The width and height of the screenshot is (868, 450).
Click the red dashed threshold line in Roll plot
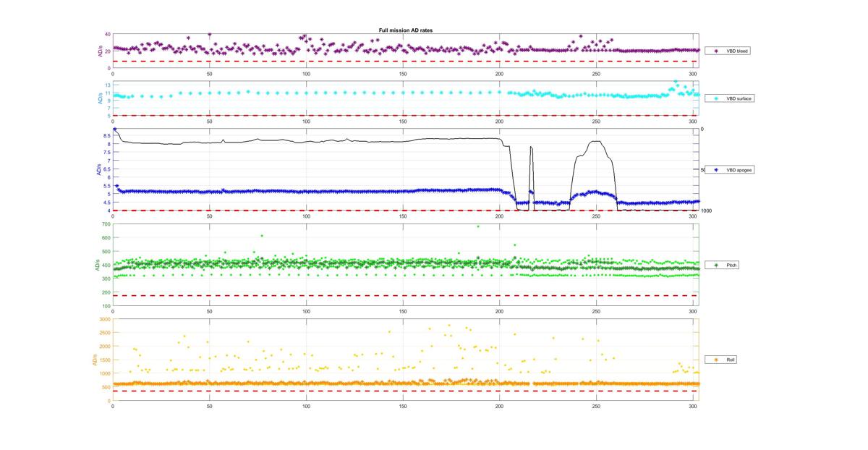405,391
